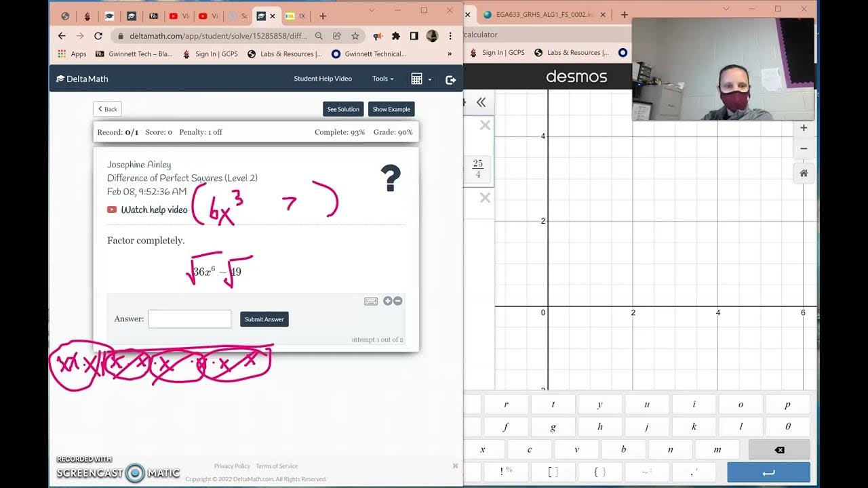Go to the DeltaMath logo home
868x488 pixels.
pyautogui.click(x=82, y=79)
